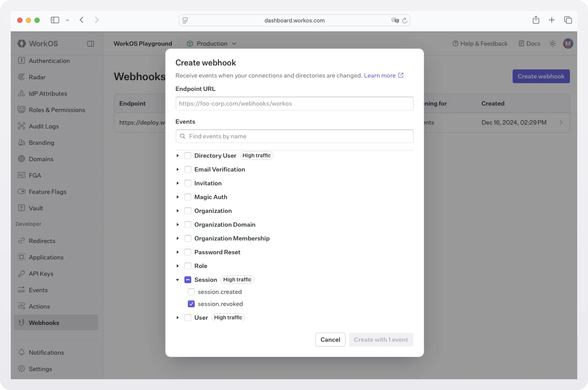Screen dimensions: 588x390
Task: Check the Organization Membership checkbox
Action: pos(188,238)
